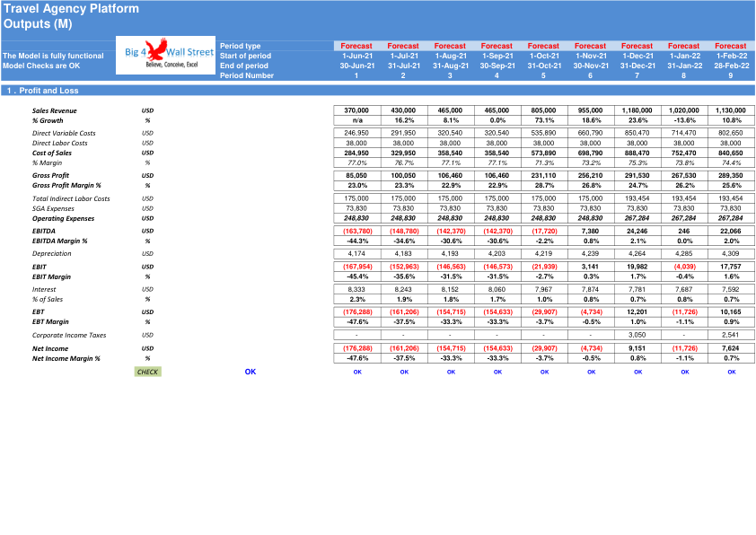The width and height of the screenshot is (756, 535).
Task: Click the Big 4 Wall Street logo
Action: (x=165, y=56)
